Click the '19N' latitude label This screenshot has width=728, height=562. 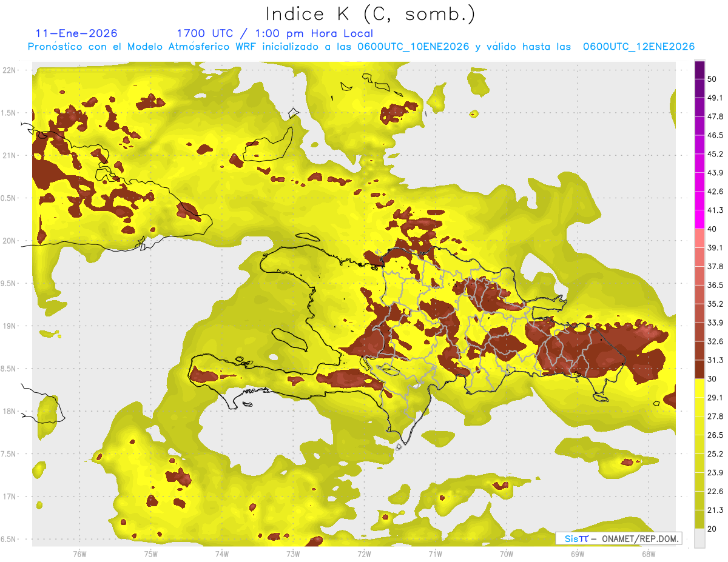(x=9, y=326)
